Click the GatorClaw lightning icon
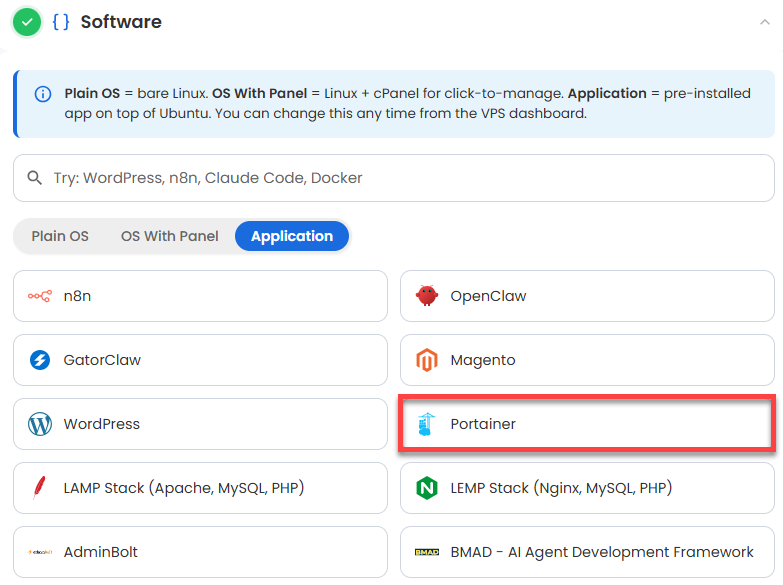Image resolution: width=783 pixels, height=585 pixels. [40, 360]
